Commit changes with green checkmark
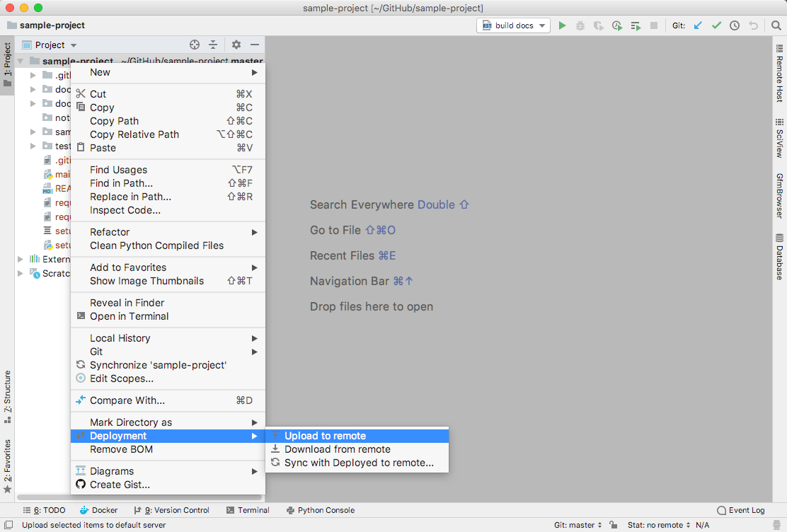Screen dimensions: 787x532 point(716,25)
